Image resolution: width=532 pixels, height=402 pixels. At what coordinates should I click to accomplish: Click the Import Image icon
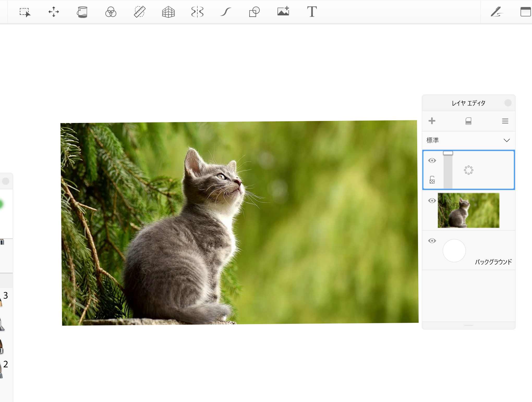(283, 11)
